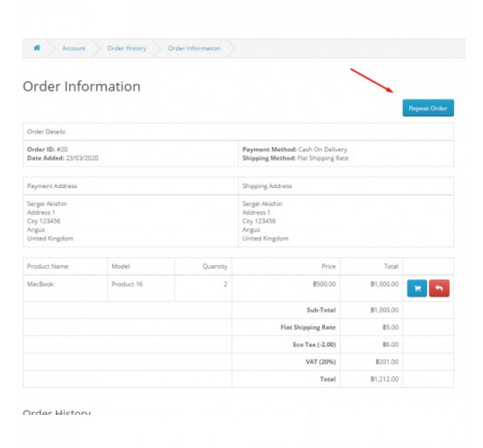Select the 1,212.00 grand total amount
The image size is (483, 448).
click(x=384, y=379)
